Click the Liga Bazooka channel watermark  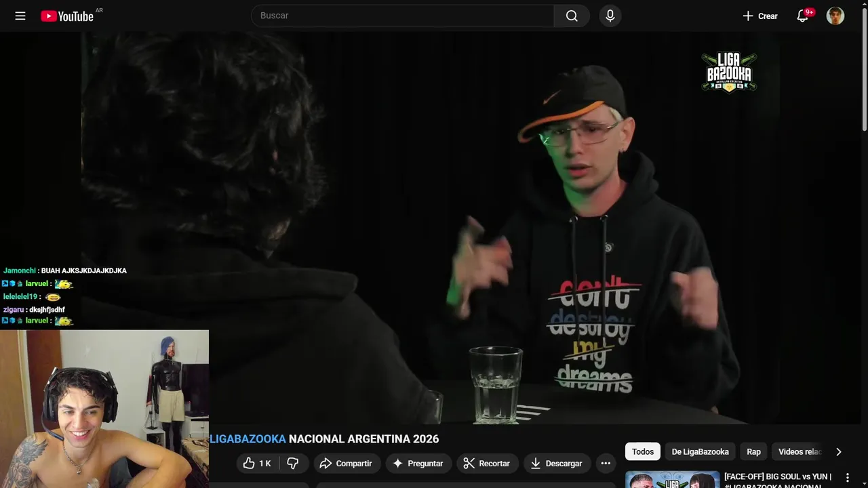point(729,72)
